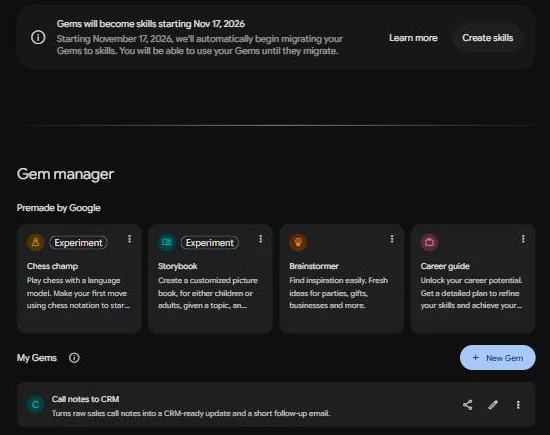The width and height of the screenshot is (550, 435).
Task: Open the Storybook gem title
Action: click(x=177, y=266)
